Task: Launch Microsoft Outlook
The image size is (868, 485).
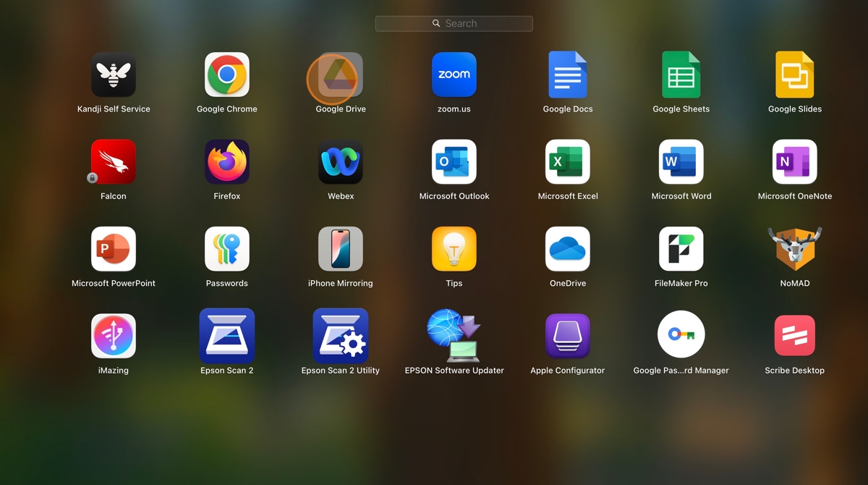Action: pos(454,161)
